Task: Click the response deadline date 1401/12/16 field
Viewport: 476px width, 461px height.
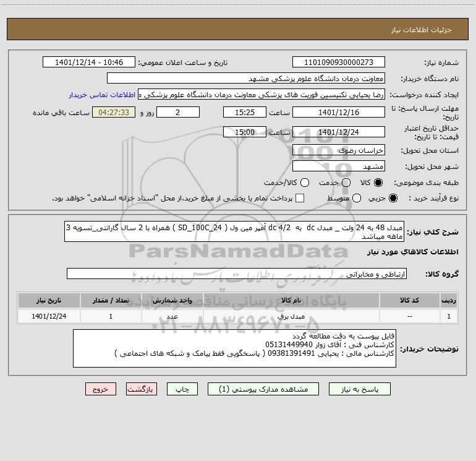Action: 339,113
